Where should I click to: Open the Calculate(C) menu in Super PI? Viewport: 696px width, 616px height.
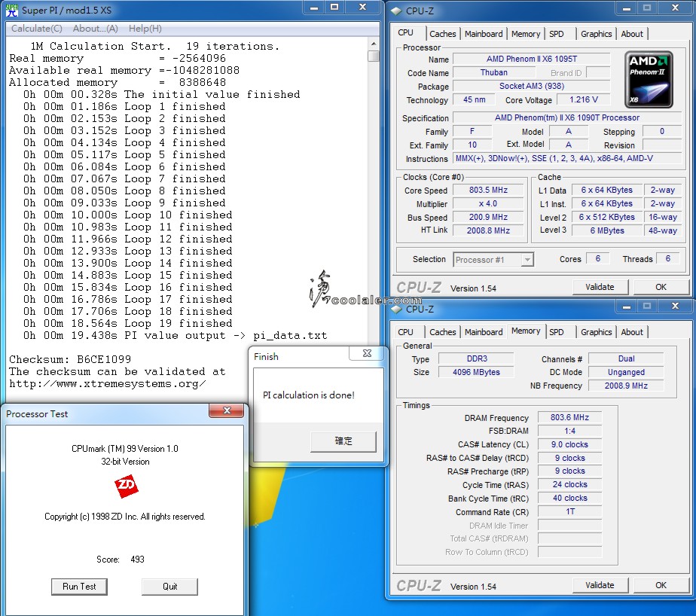point(37,29)
